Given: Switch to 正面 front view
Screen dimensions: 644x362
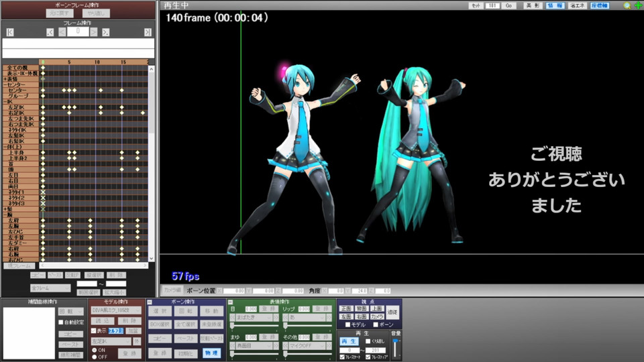Looking at the screenshot, I should coord(346,308).
